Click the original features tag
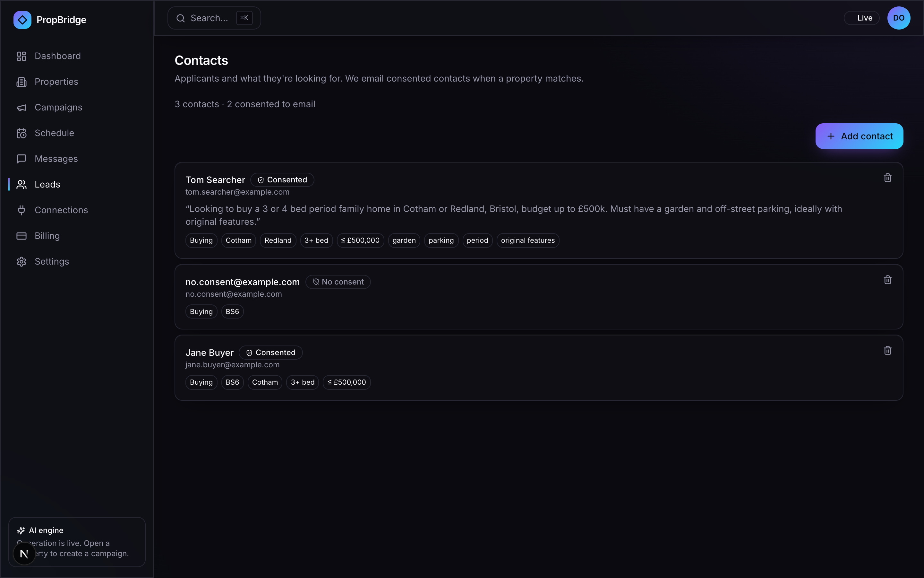The width and height of the screenshot is (924, 578). coord(528,241)
